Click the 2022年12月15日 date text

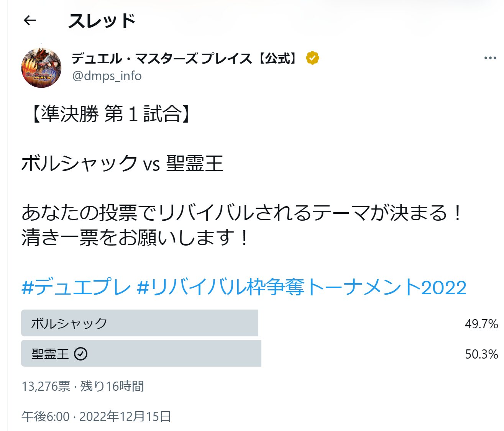[125, 416]
